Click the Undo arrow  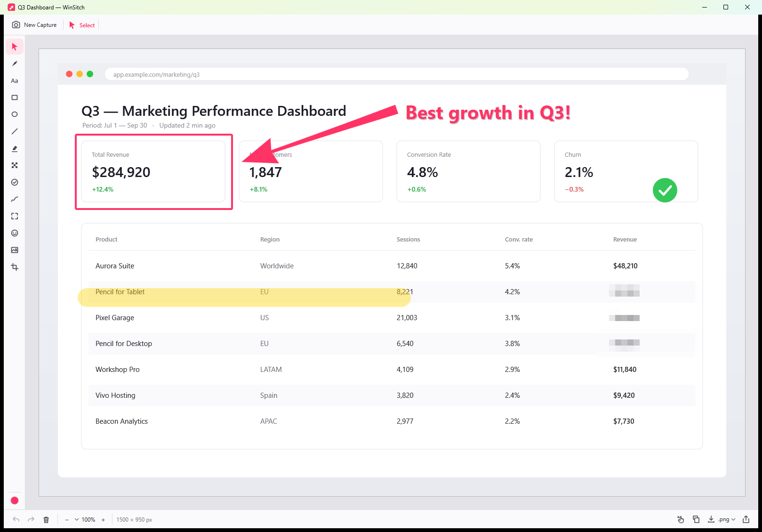pyautogui.click(x=16, y=519)
